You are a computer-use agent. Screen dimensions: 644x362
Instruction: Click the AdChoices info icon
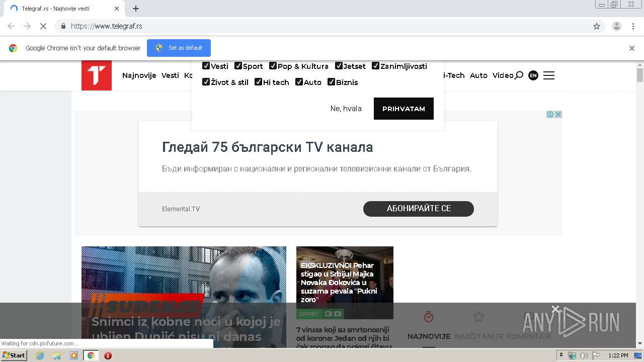[550, 115]
